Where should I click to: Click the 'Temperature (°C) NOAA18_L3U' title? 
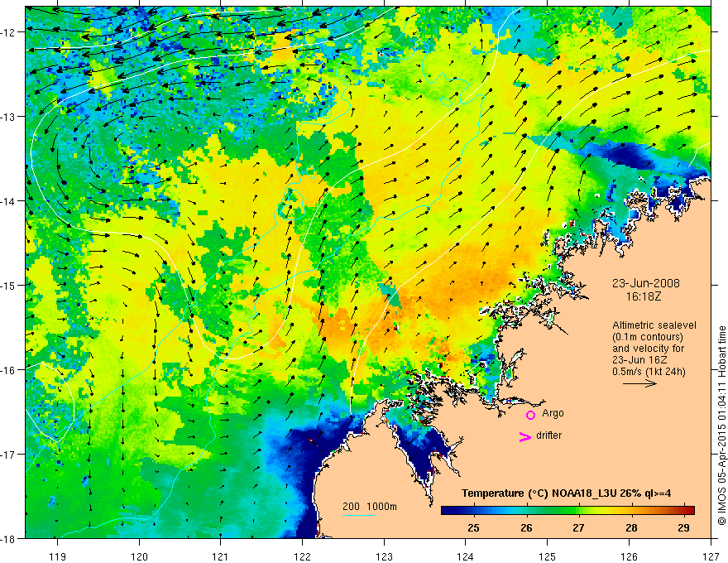click(539, 493)
